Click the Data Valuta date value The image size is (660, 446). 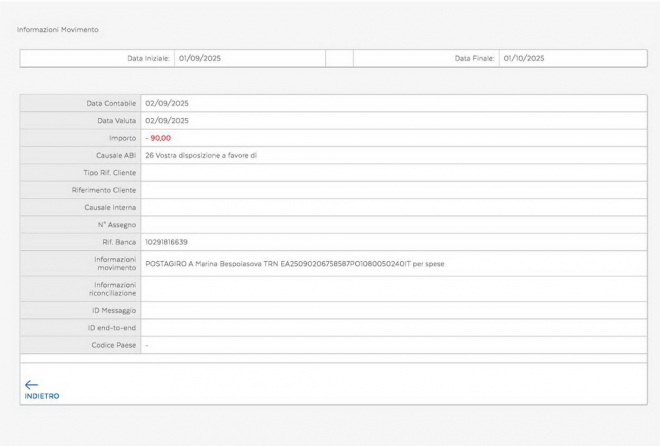click(167, 120)
